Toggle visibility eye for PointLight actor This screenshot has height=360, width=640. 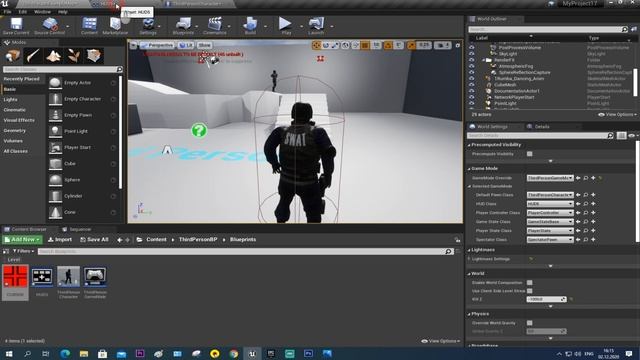coord(471,104)
